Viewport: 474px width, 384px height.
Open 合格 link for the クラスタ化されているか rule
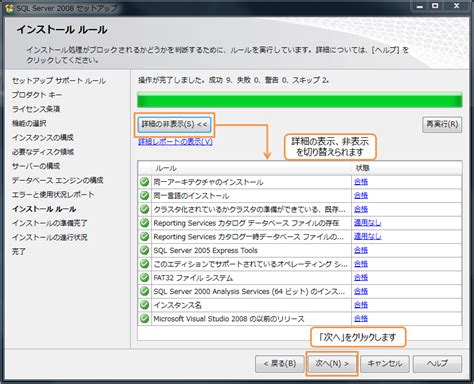click(x=361, y=209)
